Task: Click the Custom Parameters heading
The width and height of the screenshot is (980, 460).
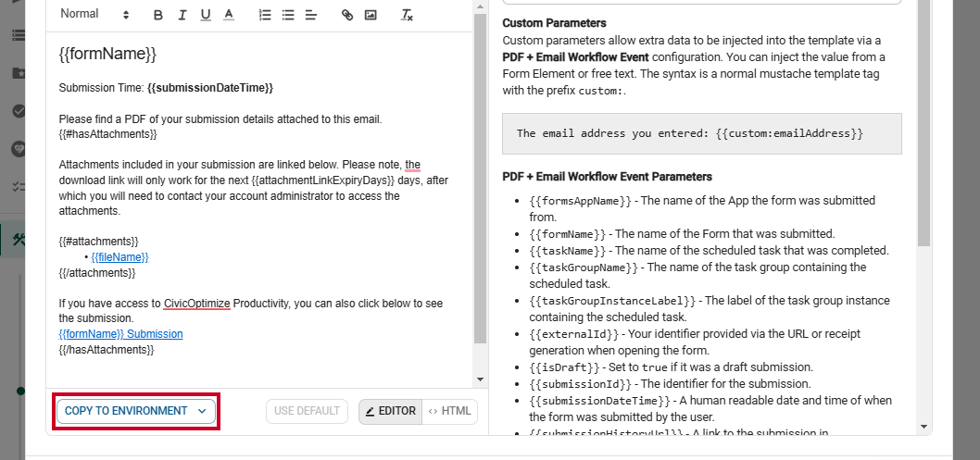Action: pyautogui.click(x=554, y=23)
